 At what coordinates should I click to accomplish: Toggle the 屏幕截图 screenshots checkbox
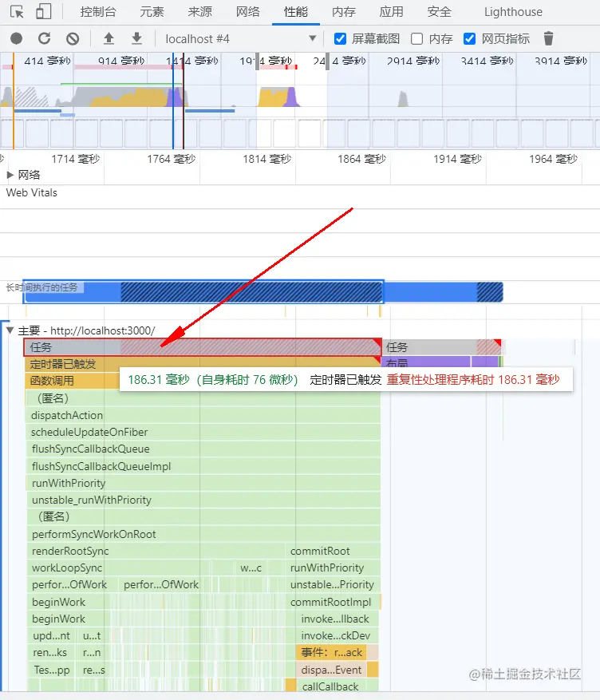tap(340, 39)
